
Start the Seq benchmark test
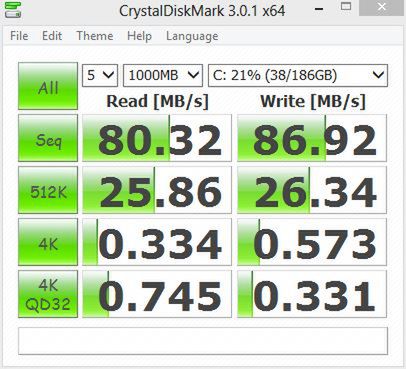coord(48,138)
